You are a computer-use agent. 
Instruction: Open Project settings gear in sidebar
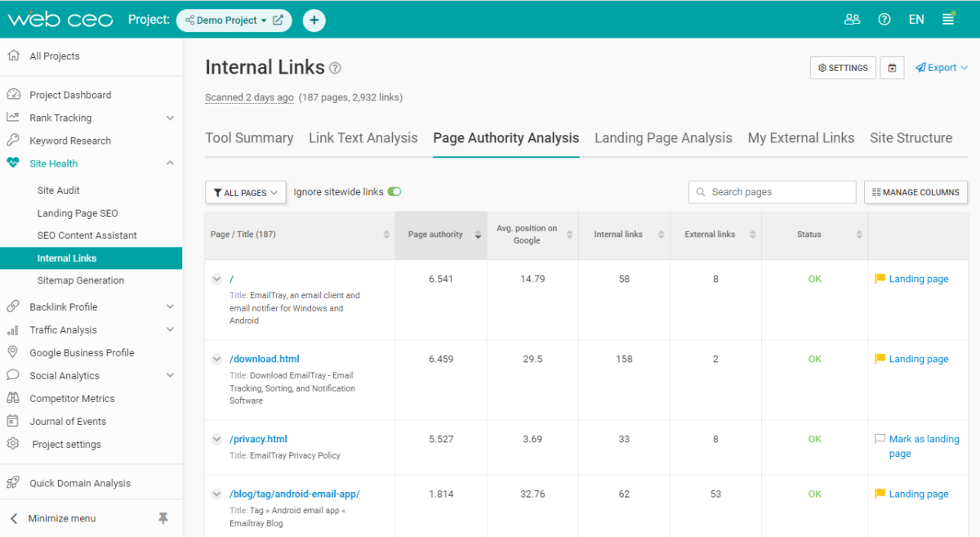coord(14,444)
